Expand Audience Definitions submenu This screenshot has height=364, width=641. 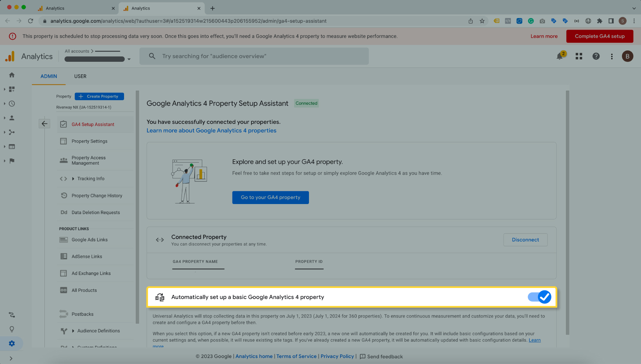coord(73,331)
